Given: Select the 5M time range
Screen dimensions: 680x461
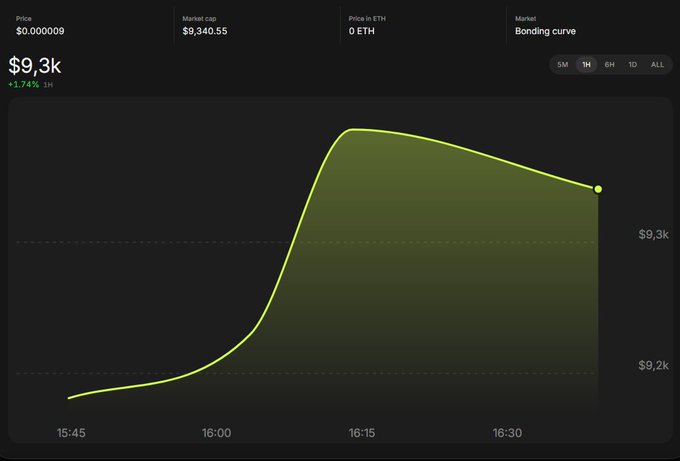Looking at the screenshot, I should pos(562,65).
